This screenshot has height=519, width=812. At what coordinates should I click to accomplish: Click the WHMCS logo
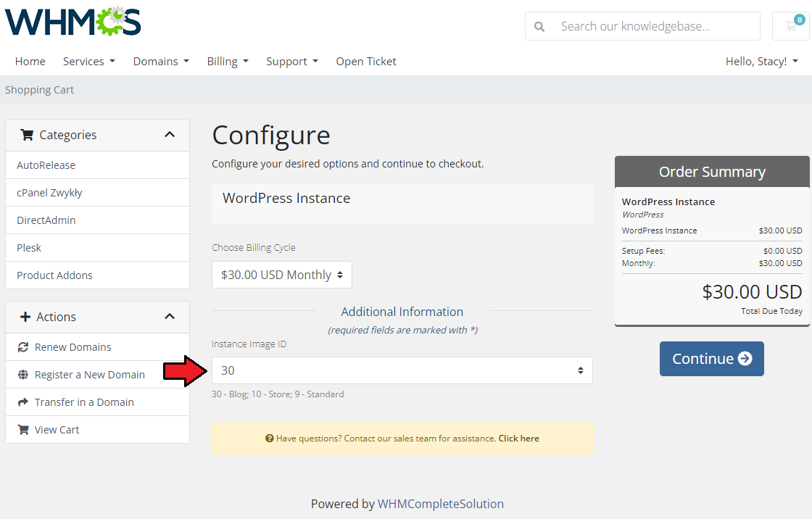point(73,22)
